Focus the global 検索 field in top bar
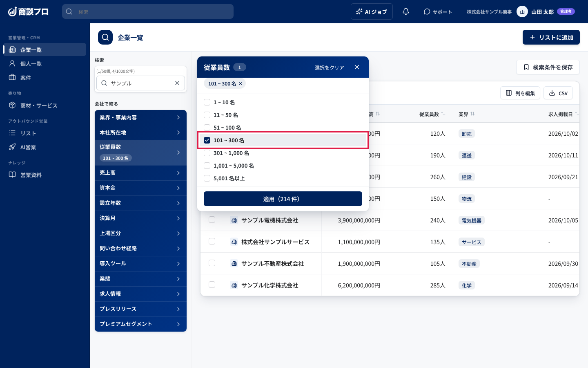This screenshot has width=588, height=368. click(148, 11)
